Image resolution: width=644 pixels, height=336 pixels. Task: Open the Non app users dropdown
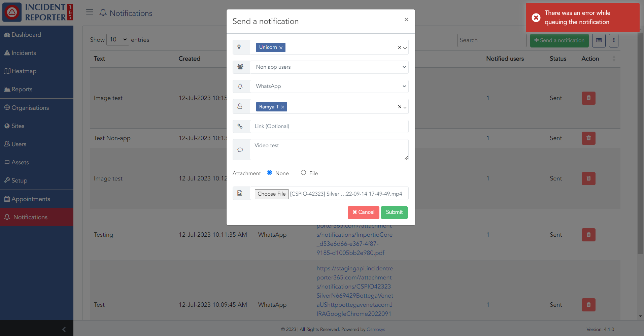329,67
